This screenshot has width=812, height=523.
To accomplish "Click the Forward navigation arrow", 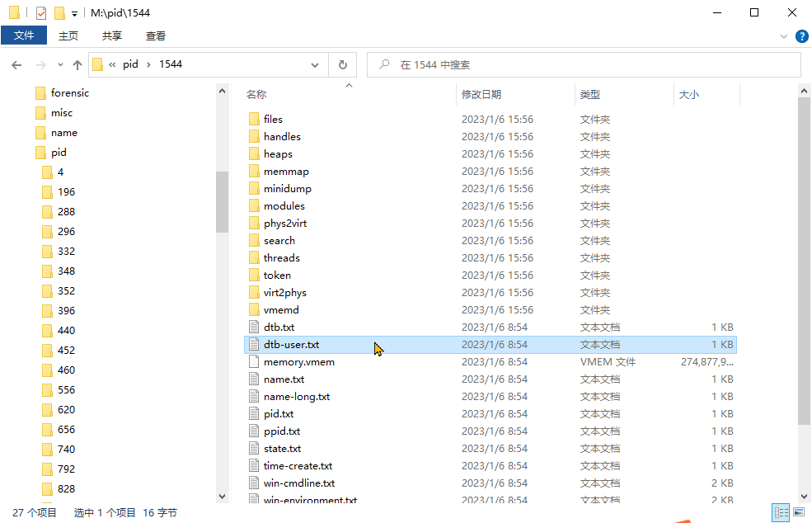I will tap(40, 65).
